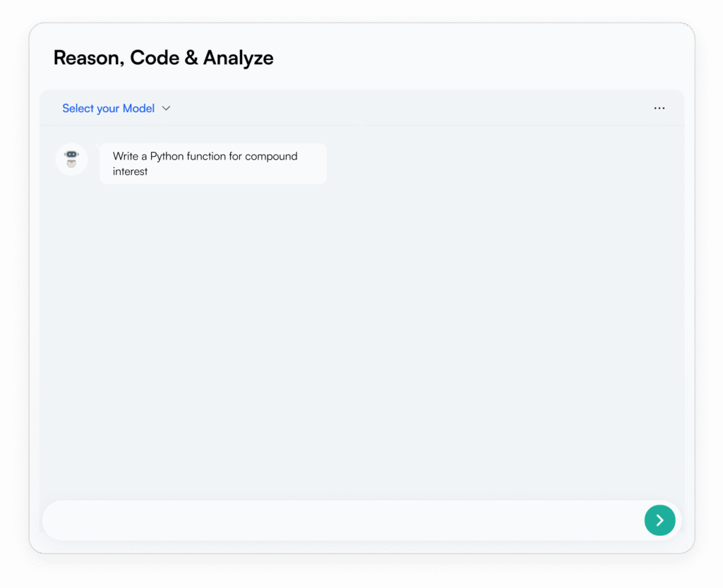Screen dimensions: 723x588
Task: Click the "Reason, Code & Analyze" heading
Action: pos(163,58)
